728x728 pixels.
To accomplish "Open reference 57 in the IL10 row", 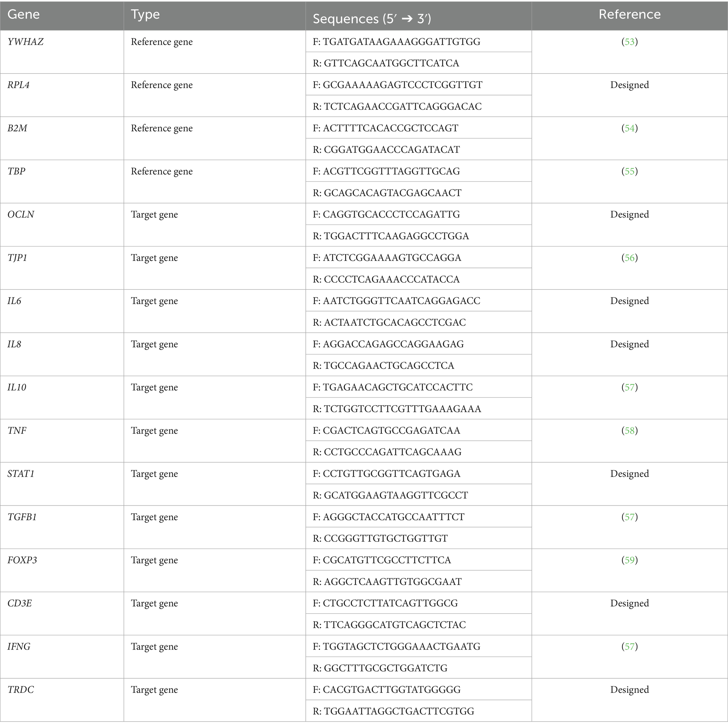I will pos(629,387).
